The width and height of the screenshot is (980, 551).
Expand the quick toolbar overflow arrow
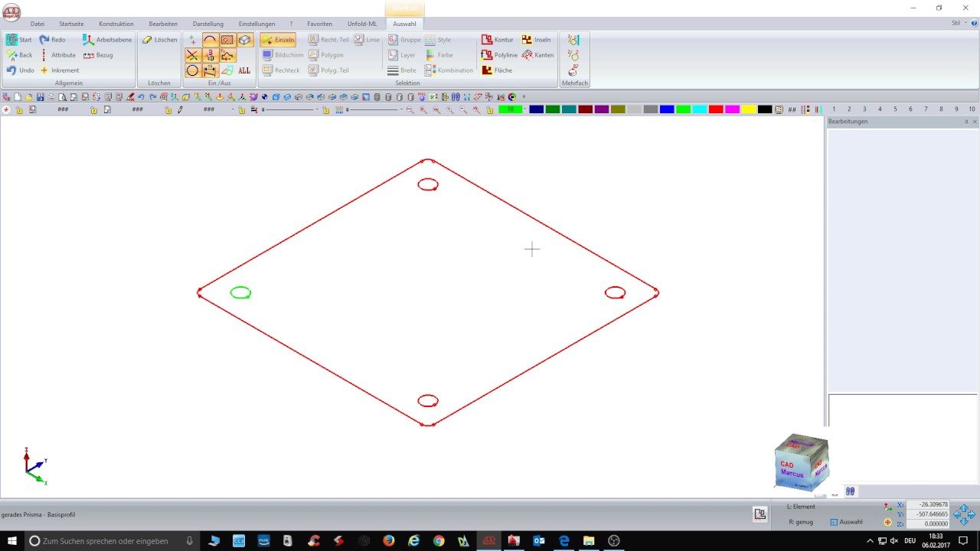pos(524,97)
